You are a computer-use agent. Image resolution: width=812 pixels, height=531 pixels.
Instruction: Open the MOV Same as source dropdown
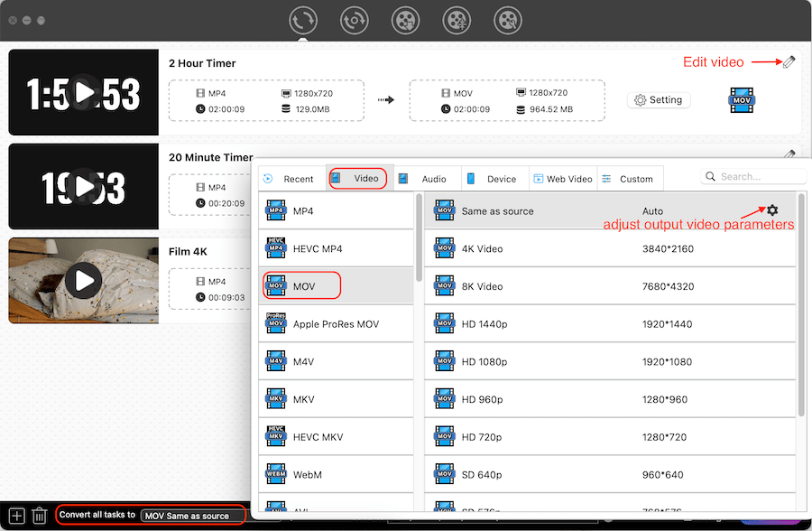(x=193, y=516)
